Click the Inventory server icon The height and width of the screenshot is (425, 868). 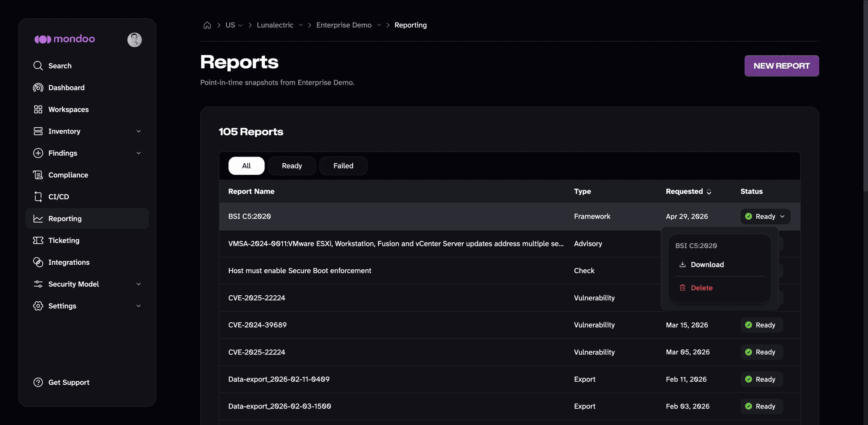point(38,131)
